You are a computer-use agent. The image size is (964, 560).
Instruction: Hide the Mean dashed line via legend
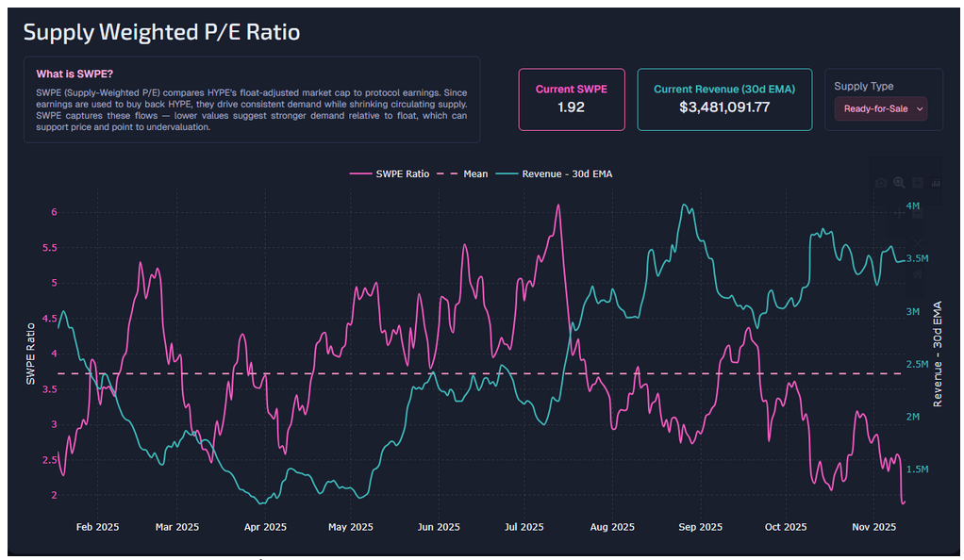click(x=461, y=173)
